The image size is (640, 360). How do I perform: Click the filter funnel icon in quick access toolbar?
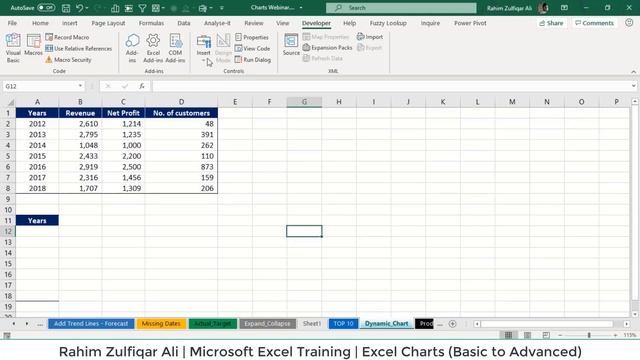coord(142,8)
